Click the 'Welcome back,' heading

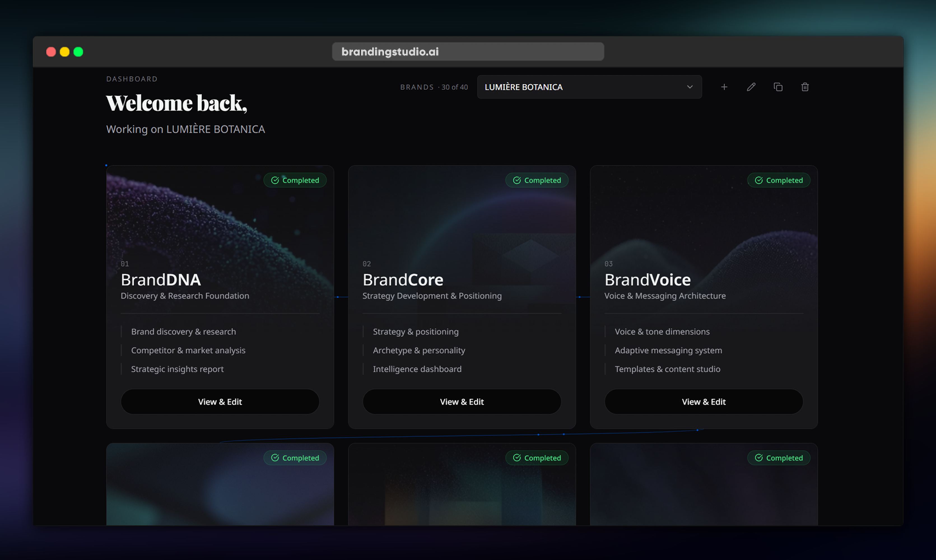(177, 103)
